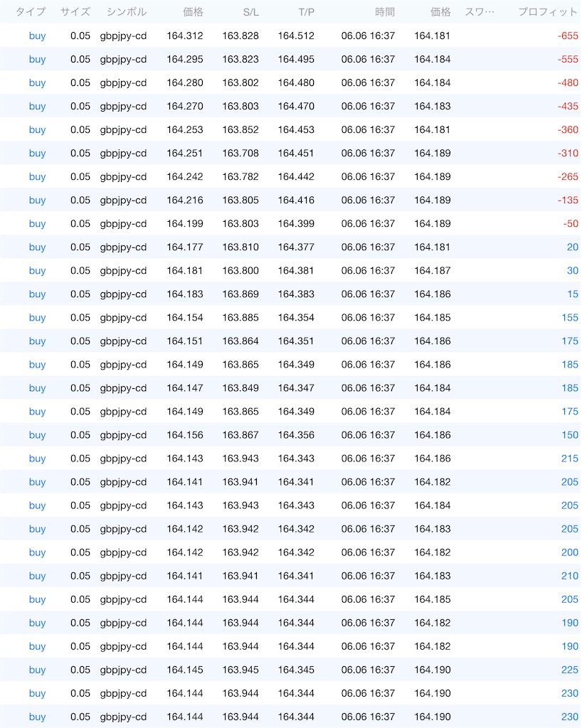Image resolution: width=582 pixels, height=728 pixels.
Task: Select buy in the 164.156 price row
Action: tap(37, 435)
